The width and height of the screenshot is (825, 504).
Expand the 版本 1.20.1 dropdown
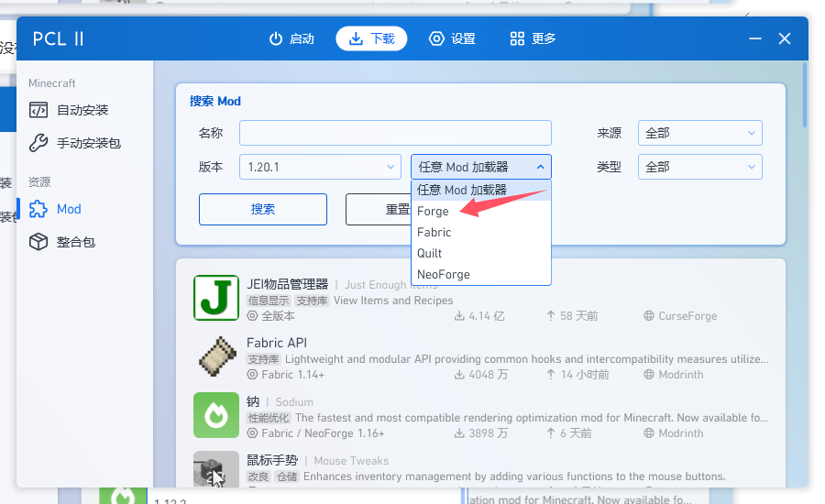320,167
